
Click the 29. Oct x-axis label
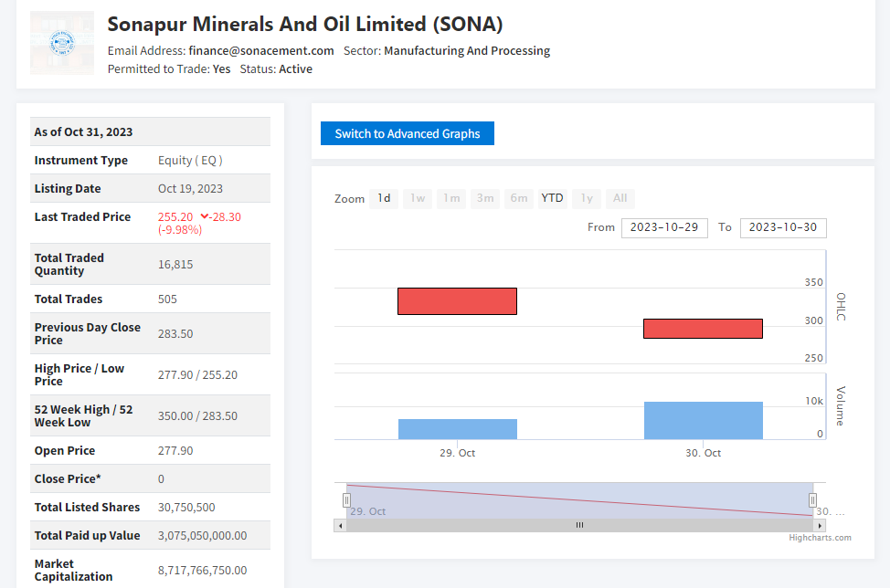[458, 453]
